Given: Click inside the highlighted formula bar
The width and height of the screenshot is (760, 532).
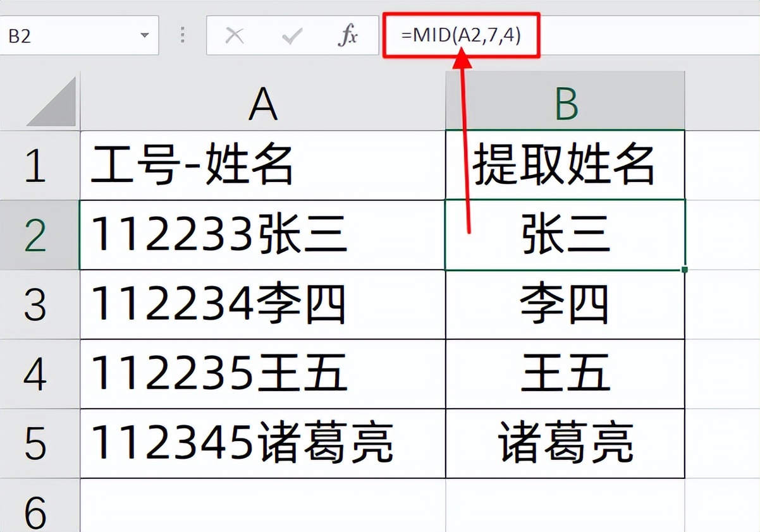Looking at the screenshot, I should [x=462, y=36].
